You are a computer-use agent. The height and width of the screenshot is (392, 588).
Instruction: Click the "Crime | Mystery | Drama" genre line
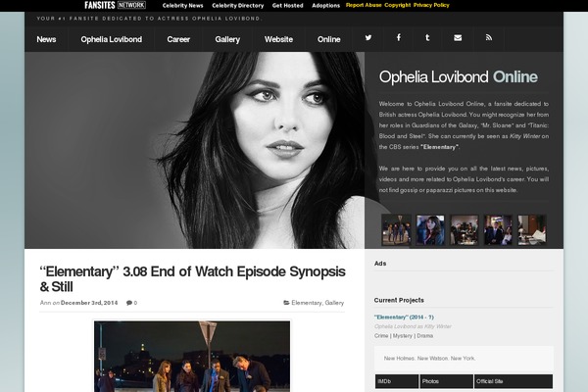click(x=404, y=336)
